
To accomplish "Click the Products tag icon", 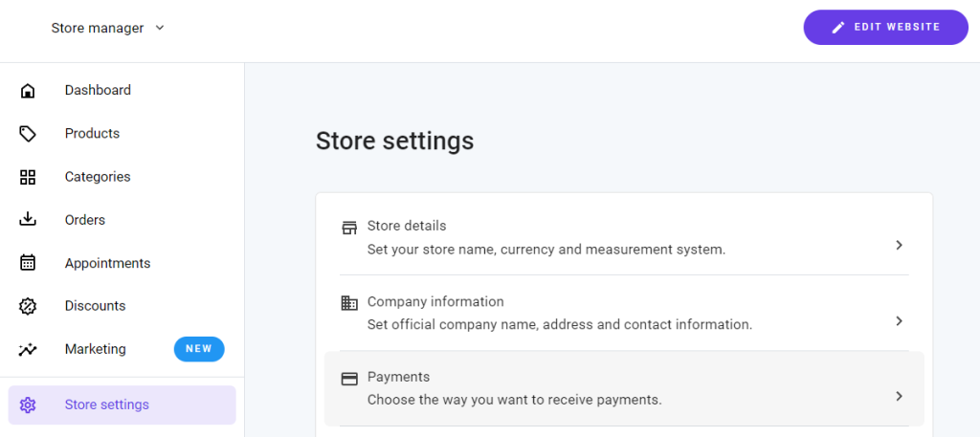I will pos(28,134).
